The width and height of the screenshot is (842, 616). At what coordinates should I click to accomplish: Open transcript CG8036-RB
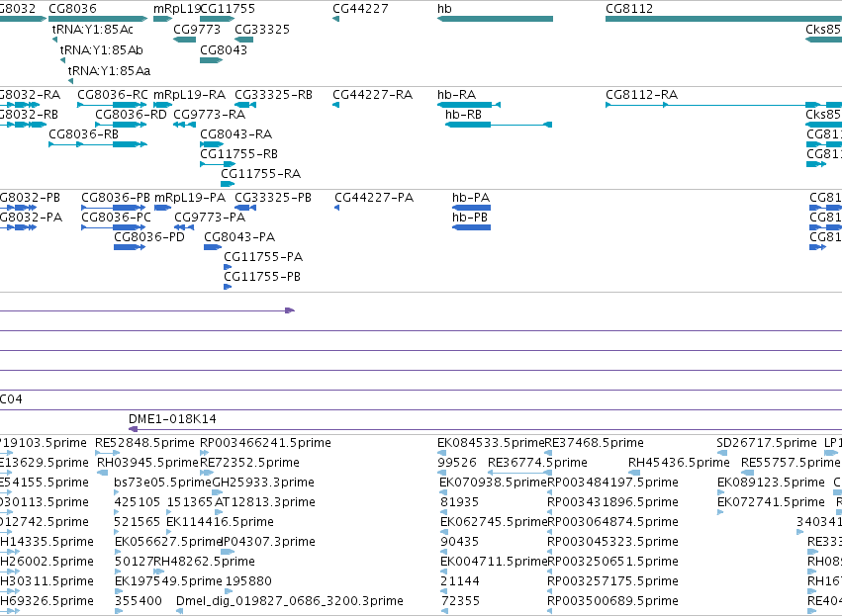tap(84, 134)
